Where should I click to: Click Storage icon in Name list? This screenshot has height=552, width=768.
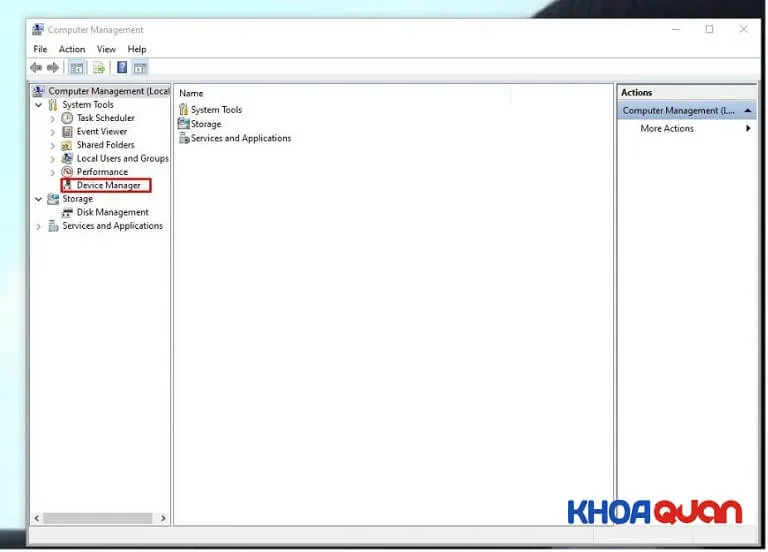(184, 123)
